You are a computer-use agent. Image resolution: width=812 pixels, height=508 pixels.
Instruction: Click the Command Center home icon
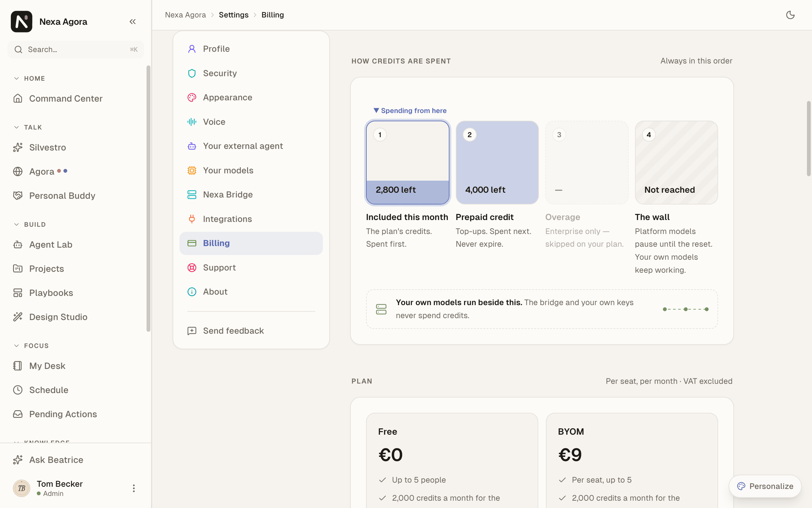point(18,98)
